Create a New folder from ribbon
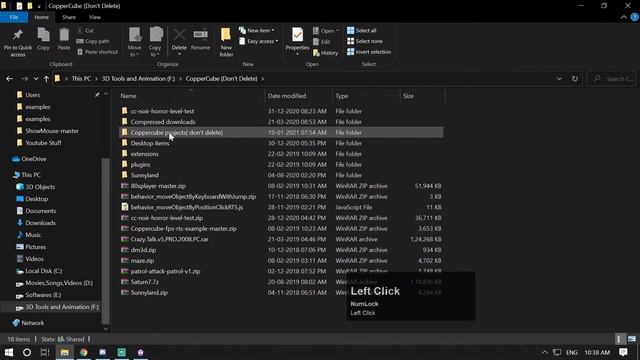 click(x=226, y=42)
